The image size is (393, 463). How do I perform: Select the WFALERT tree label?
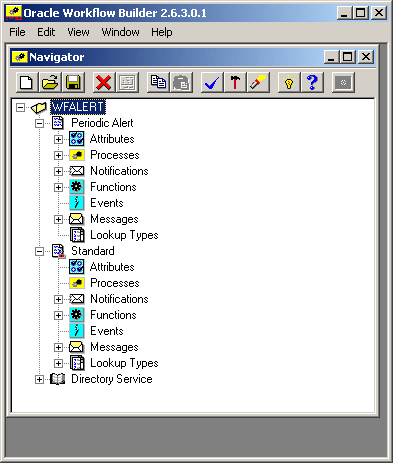click(x=78, y=107)
